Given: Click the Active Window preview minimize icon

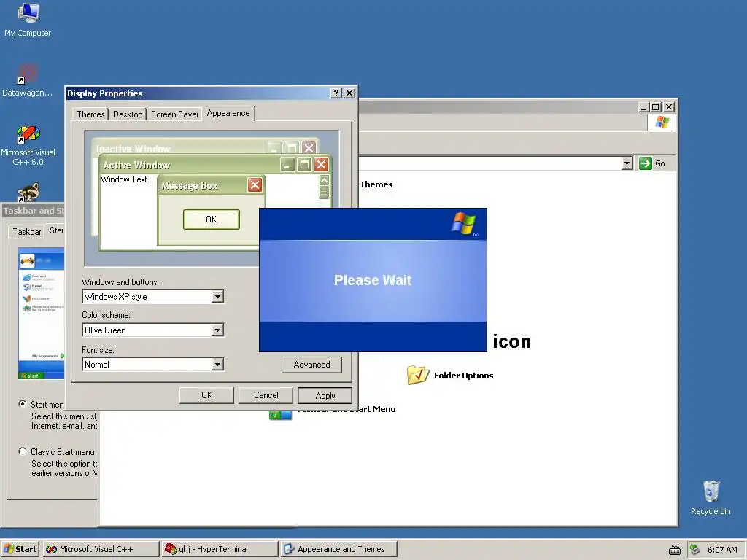Looking at the screenshot, I should 287,165.
